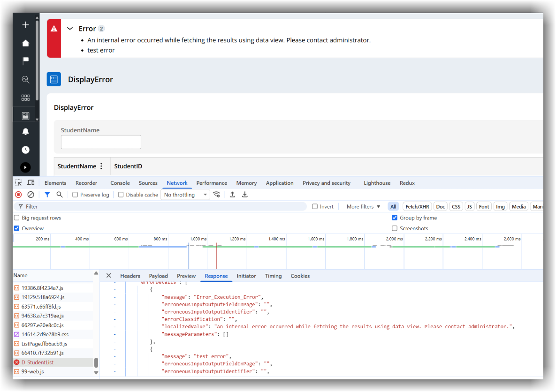The width and height of the screenshot is (556, 392).
Task: Switch to the Console tab
Action: point(120,183)
